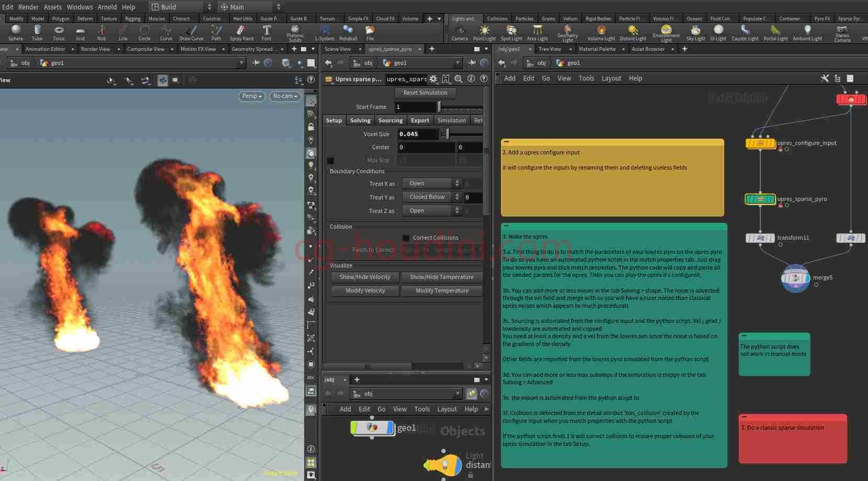Select the upres_configure_input node

coord(760,143)
